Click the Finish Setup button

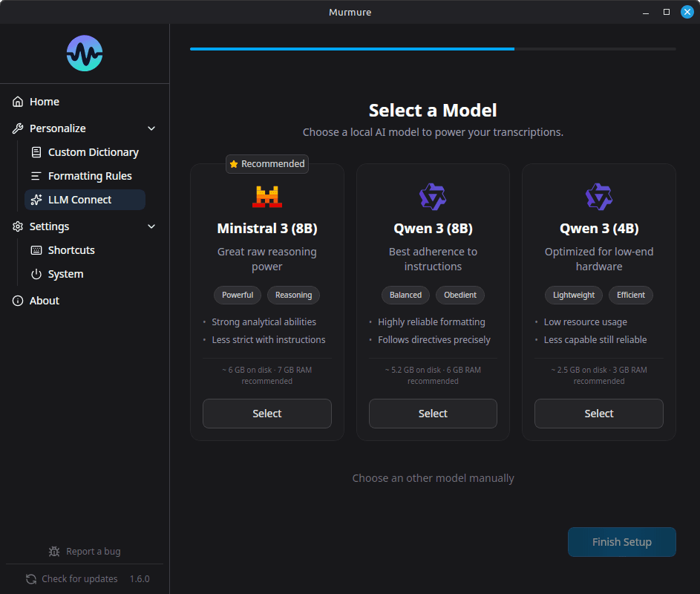click(x=621, y=542)
